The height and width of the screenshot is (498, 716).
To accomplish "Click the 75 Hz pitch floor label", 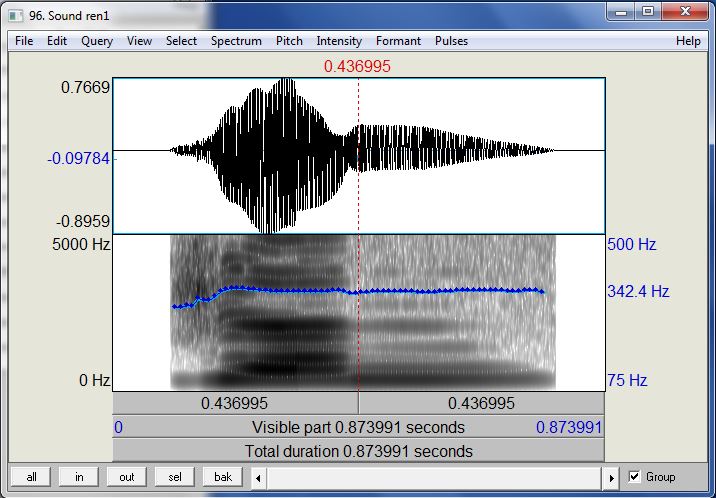I will (627, 380).
